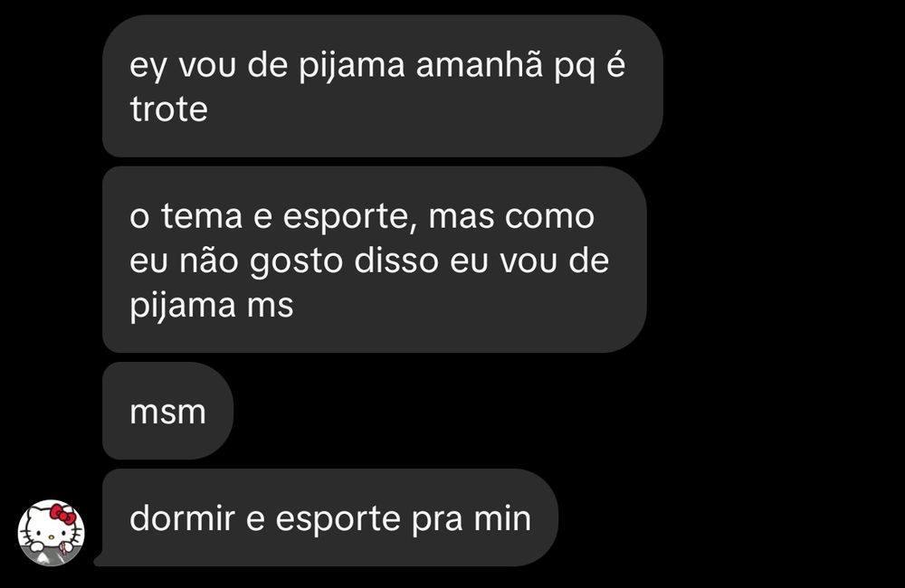Select the message starting 'ey vou de pijama'
905x588 pixels.
pyautogui.click(x=383, y=86)
